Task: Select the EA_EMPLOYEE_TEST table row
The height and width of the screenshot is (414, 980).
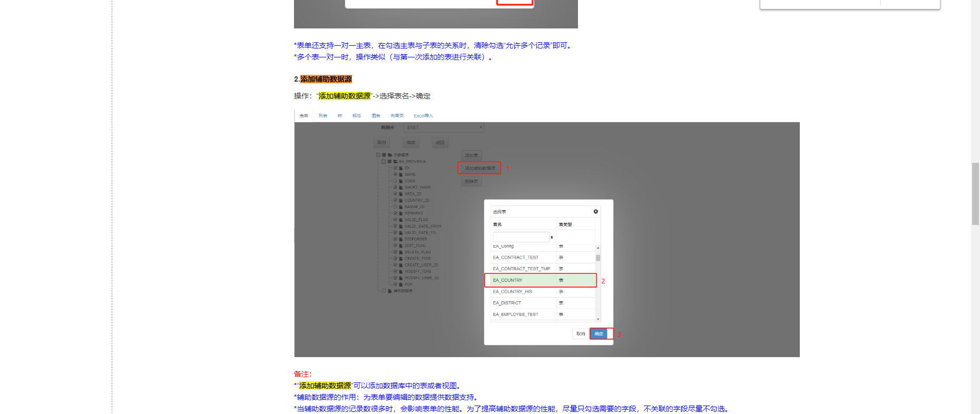Action: pos(543,314)
